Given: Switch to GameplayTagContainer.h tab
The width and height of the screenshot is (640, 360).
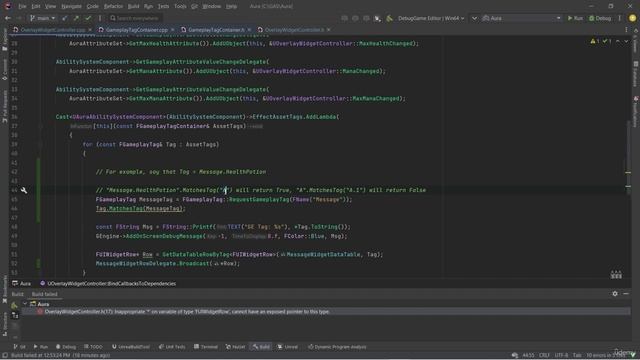Looking at the screenshot, I should point(216,30).
